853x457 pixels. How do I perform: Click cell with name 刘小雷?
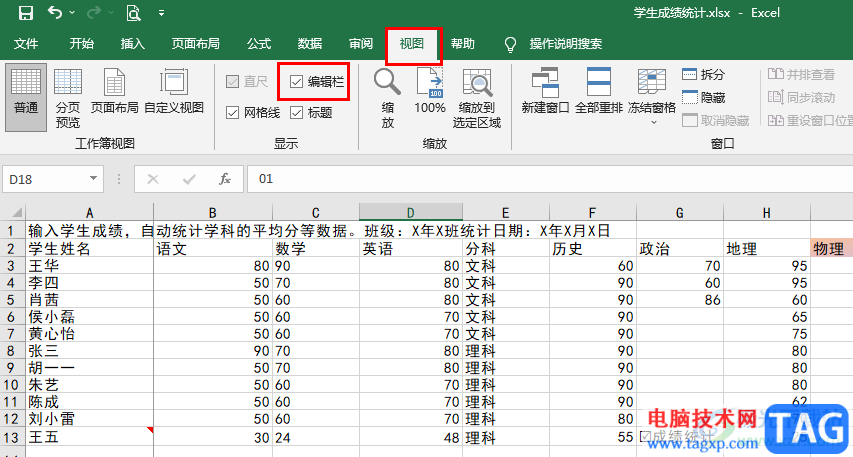click(90, 419)
